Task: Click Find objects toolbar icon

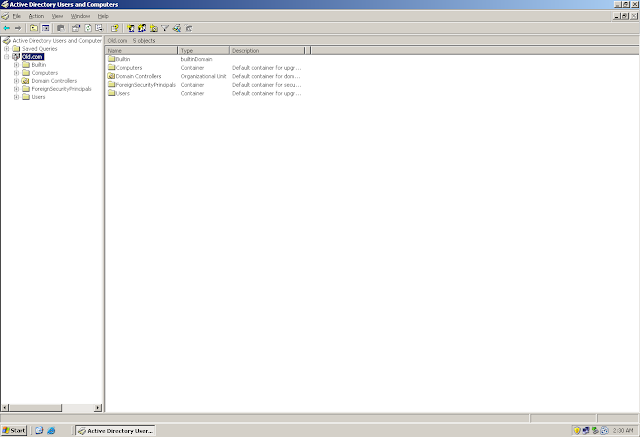Action: (x=177, y=28)
